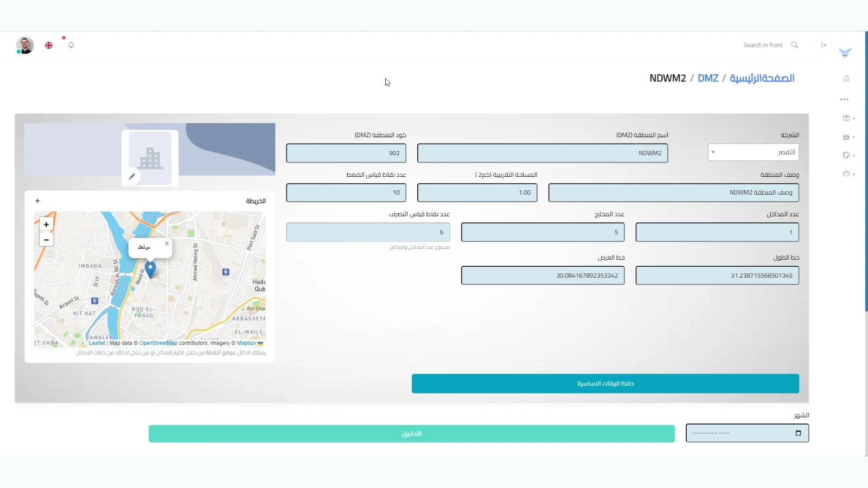The width and height of the screenshot is (868, 488).
Task: Click the DMZ code field with 902
Action: [346, 153]
